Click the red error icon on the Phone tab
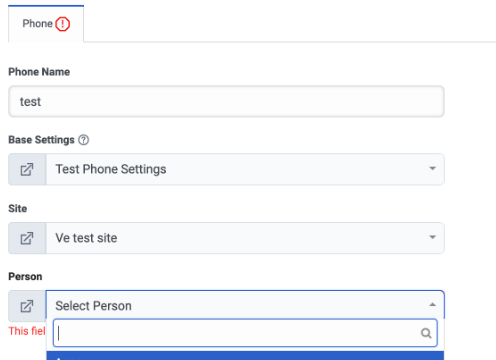 click(62, 24)
